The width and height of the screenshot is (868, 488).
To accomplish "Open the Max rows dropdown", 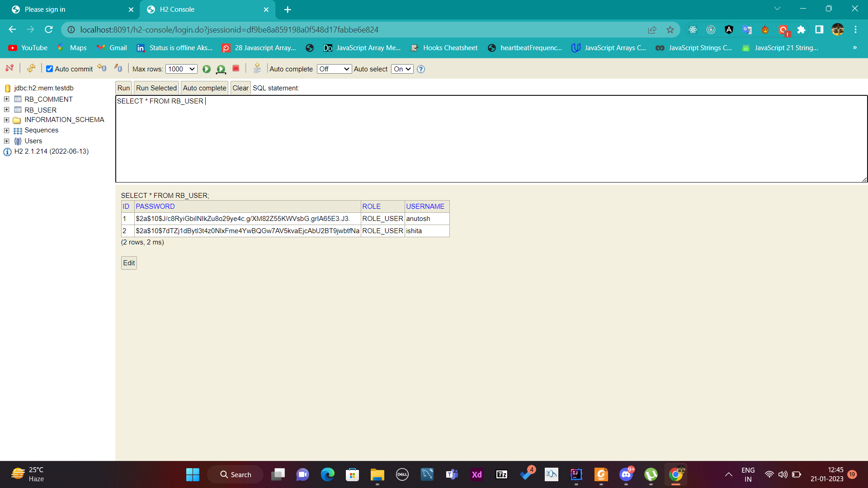I will (x=181, y=69).
